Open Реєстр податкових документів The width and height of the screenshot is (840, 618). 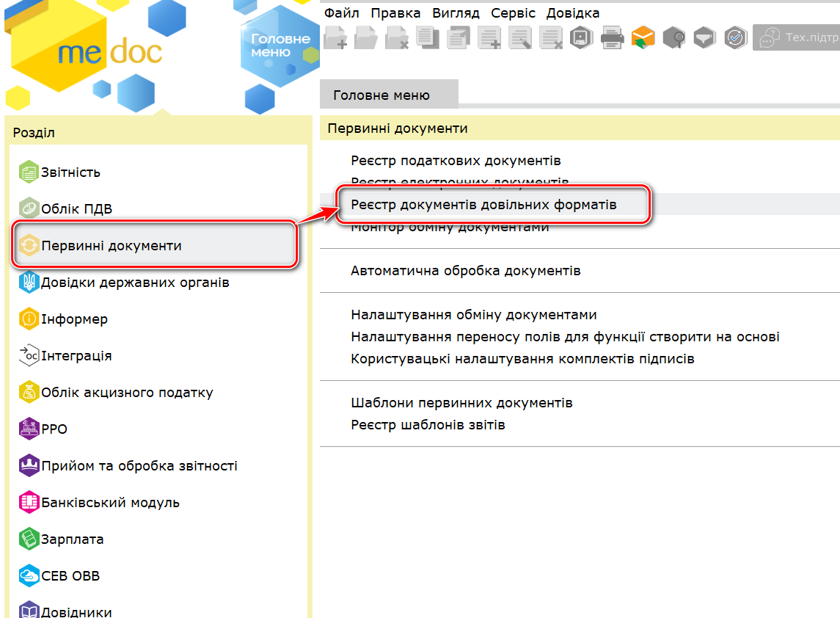[456, 161]
